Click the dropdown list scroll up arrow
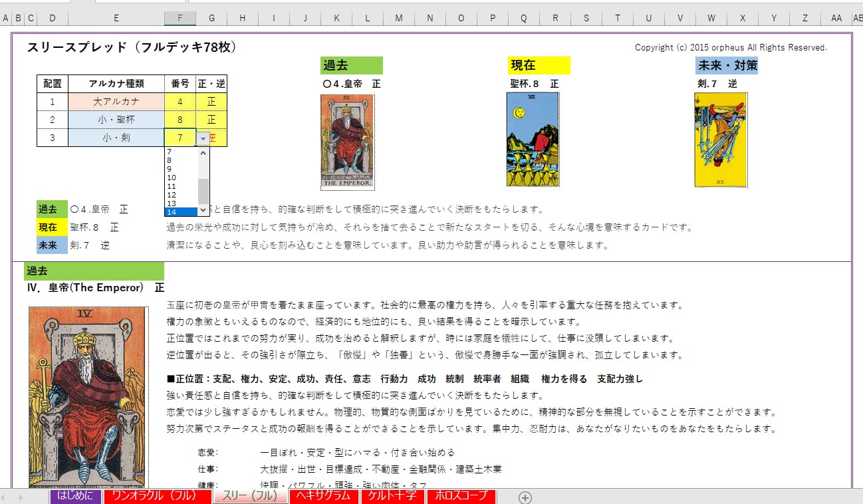Screen dimensions: 863x504 (x=203, y=152)
